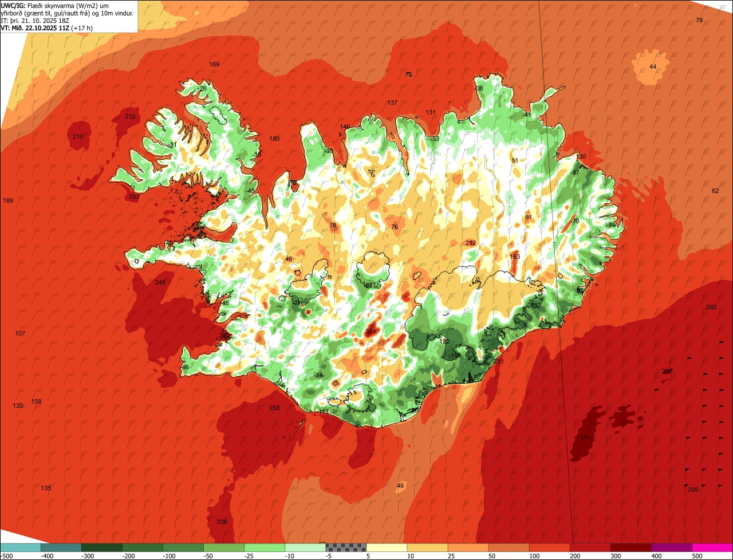Image resolution: width=733 pixels, height=560 pixels.
Task: Click the magenta swatch right of 500
Action: pos(712,547)
